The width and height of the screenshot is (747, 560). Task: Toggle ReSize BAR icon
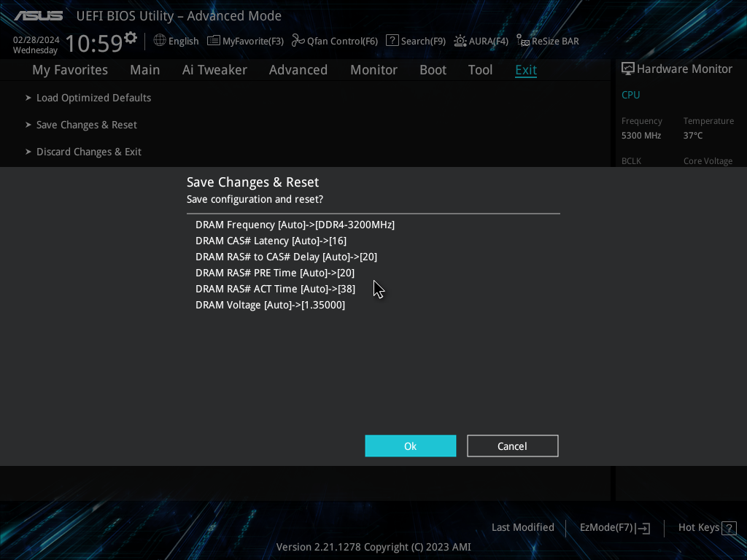pyautogui.click(x=522, y=41)
